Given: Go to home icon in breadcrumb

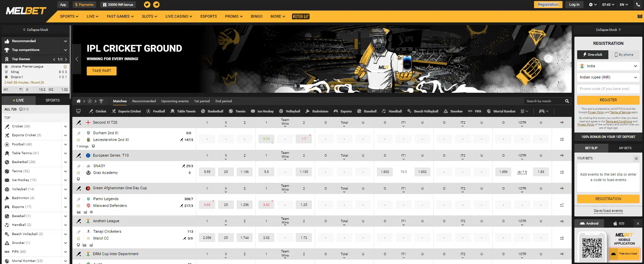Looking at the screenshot, I should (78, 101).
